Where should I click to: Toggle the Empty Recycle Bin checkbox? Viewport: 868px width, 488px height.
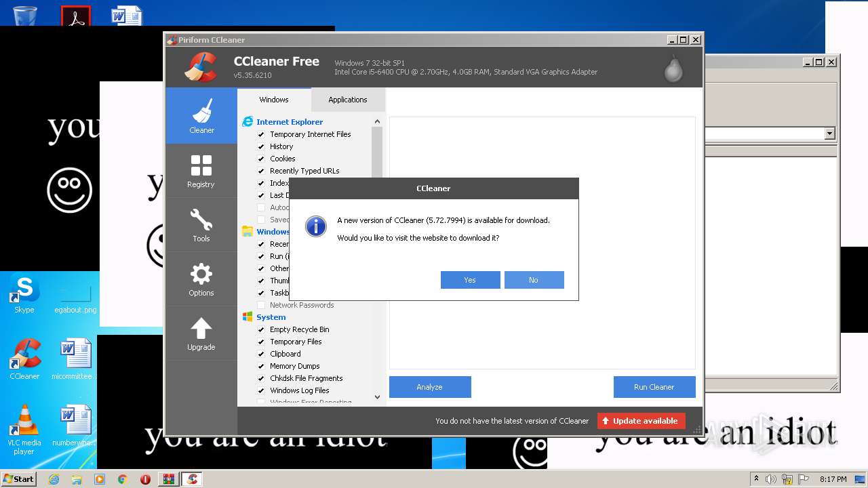(x=261, y=329)
